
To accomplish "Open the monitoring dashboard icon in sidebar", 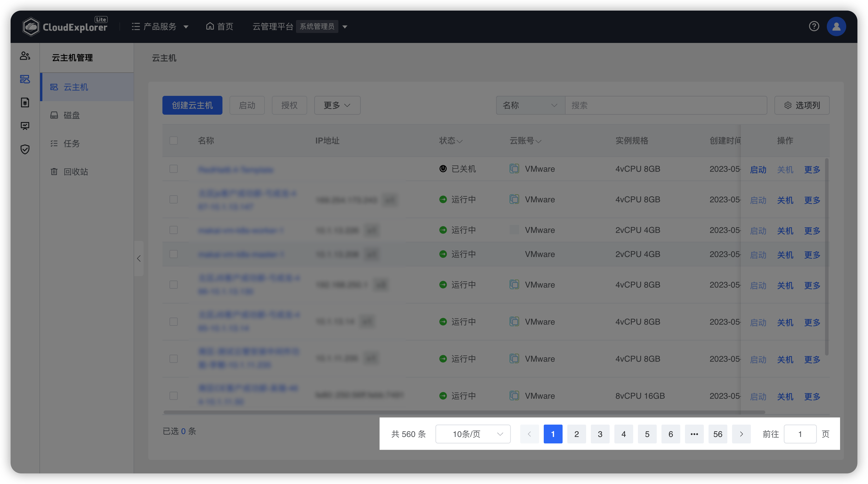I will pos(25,126).
